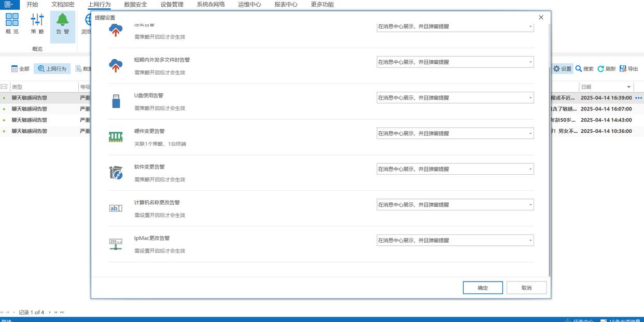This screenshot has width=644, height=322.
Task: Open the 日期 column filter arrow
Action: [629, 87]
